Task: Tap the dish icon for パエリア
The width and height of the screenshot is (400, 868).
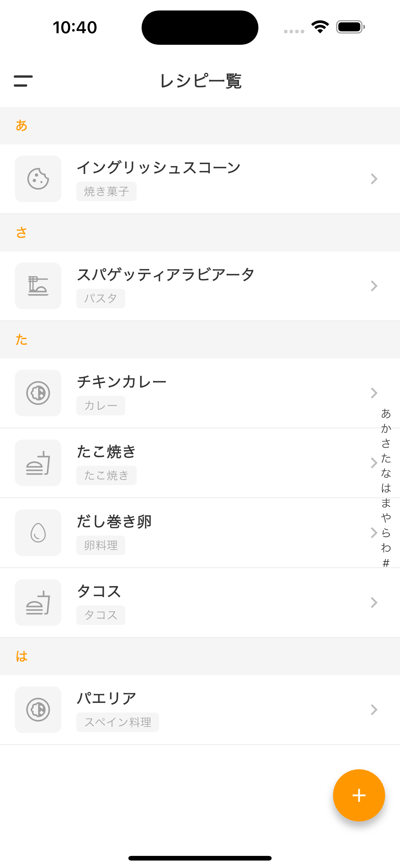Action: [x=38, y=710]
